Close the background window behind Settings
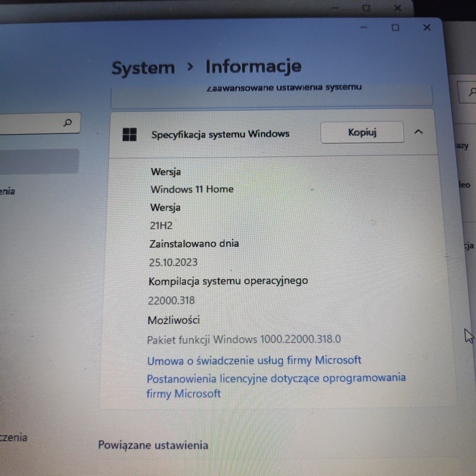This screenshot has width=476, height=476. pos(398,8)
